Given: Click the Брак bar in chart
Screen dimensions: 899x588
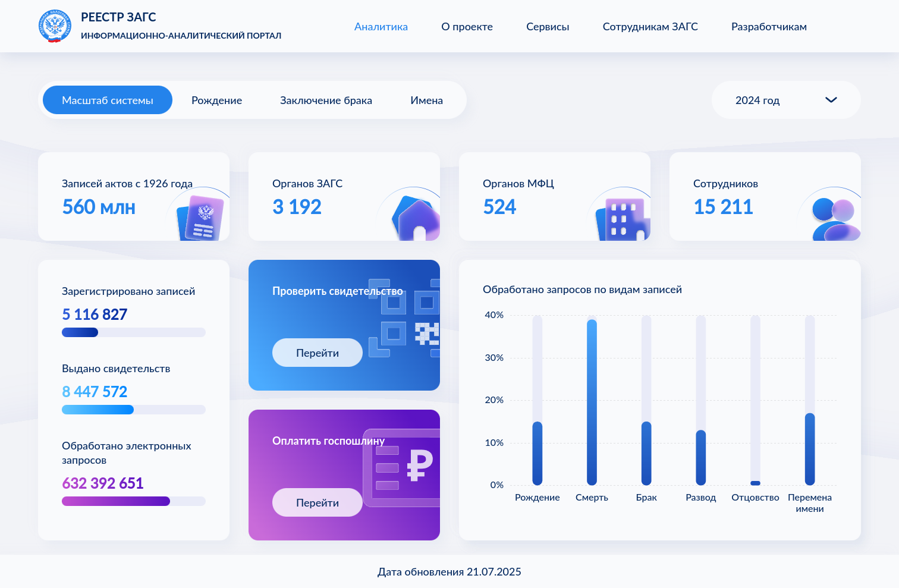Looking at the screenshot, I should click(x=646, y=453).
